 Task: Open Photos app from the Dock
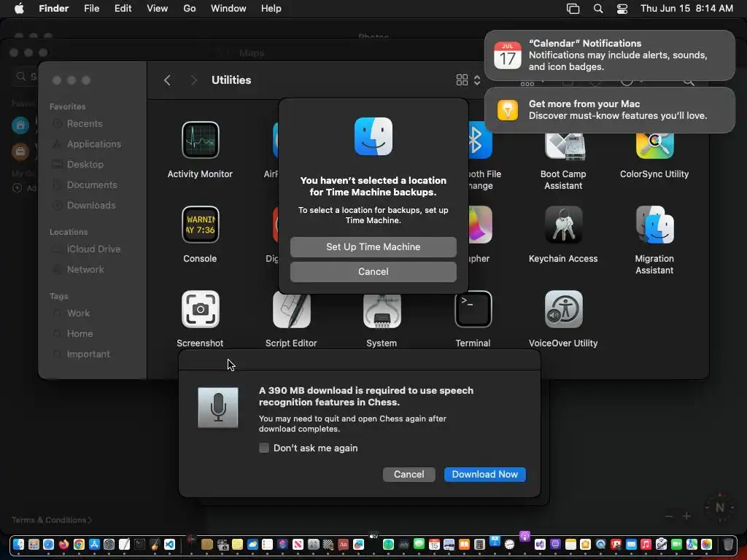click(706, 544)
